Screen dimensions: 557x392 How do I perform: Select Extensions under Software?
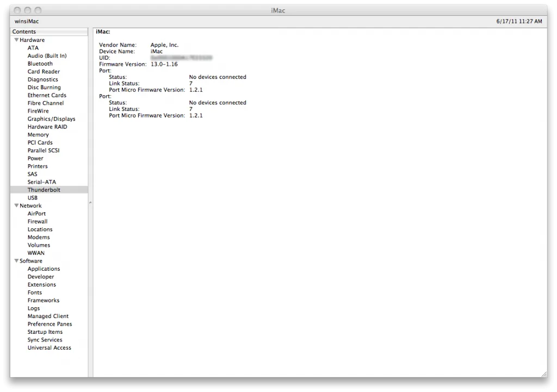[42, 285]
